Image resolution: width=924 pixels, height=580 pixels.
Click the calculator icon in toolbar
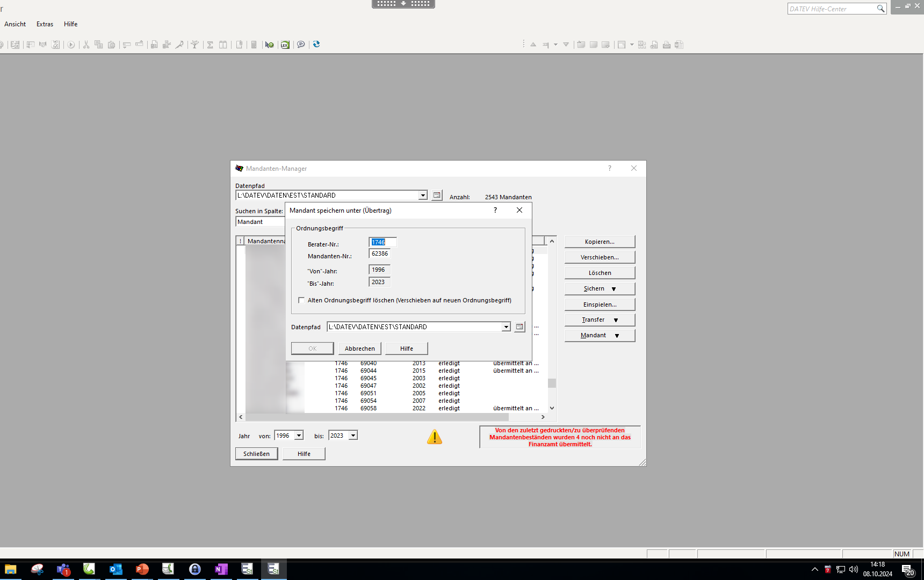click(254, 45)
